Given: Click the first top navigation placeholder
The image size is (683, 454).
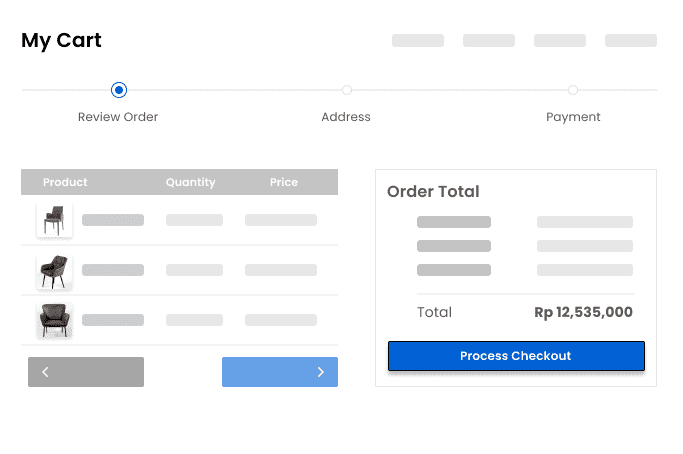Looking at the screenshot, I should (x=418, y=41).
